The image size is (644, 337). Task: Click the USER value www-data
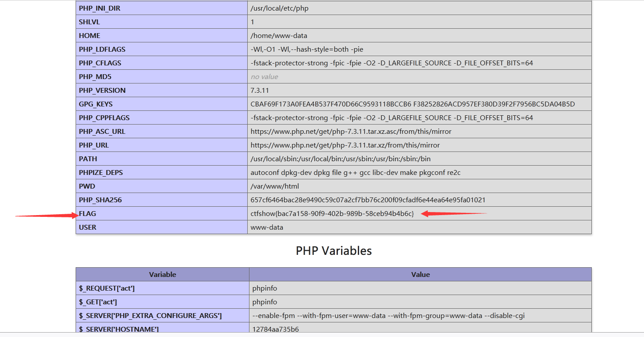coord(267,227)
